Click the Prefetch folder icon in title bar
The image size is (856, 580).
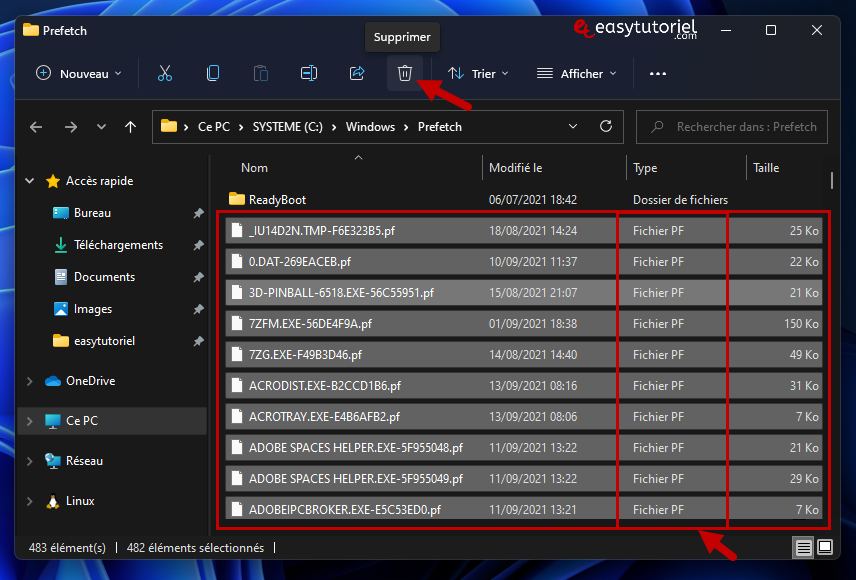(31, 30)
